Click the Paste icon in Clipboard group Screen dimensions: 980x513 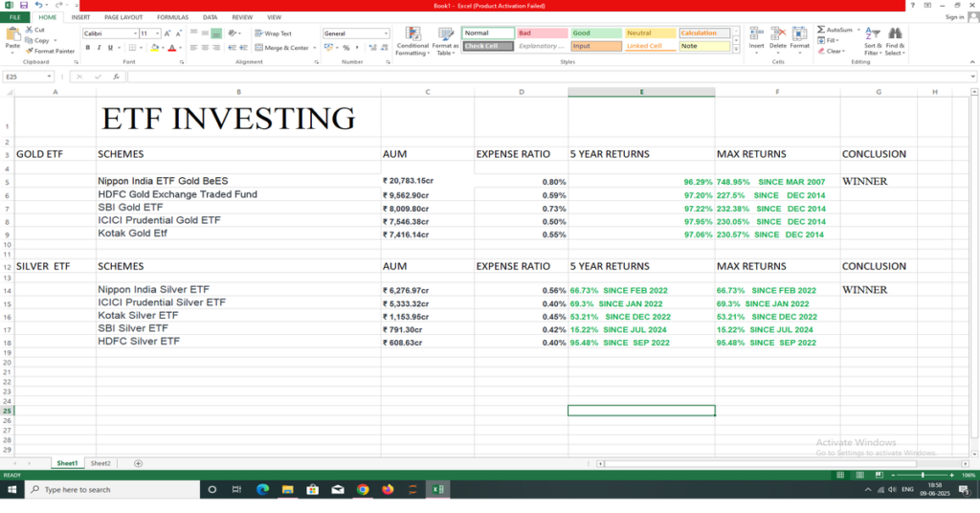12,35
